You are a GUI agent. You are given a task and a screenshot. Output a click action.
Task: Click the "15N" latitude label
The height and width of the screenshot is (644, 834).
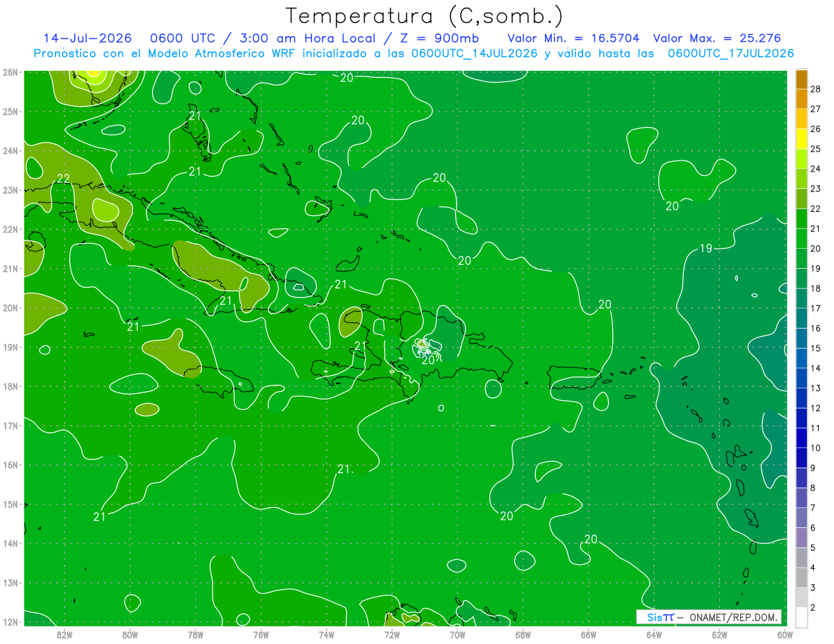[10, 504]
